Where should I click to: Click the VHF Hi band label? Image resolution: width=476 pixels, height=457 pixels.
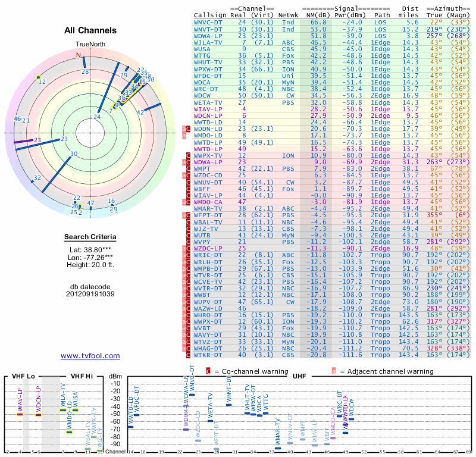click(x=82, y=376)
